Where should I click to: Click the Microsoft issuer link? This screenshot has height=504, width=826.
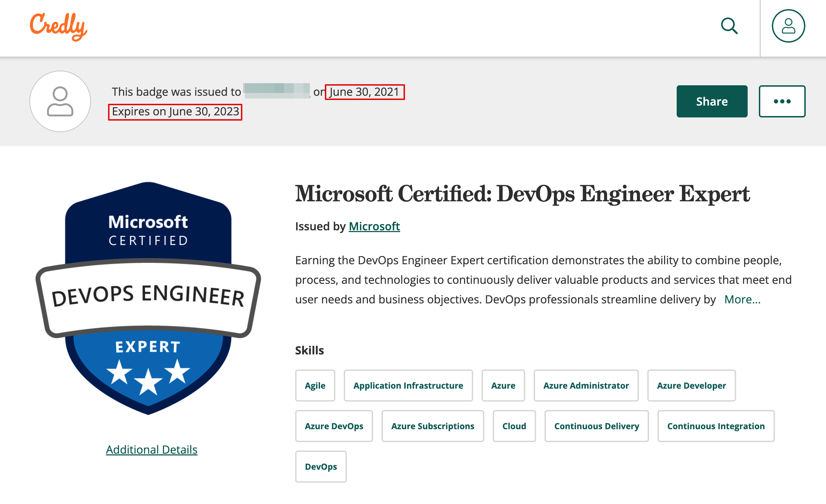click(374, 226)
